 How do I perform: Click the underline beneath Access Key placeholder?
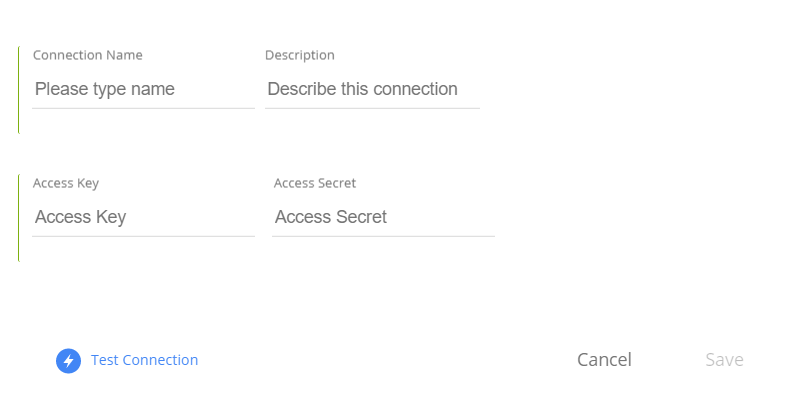(143, 236)
